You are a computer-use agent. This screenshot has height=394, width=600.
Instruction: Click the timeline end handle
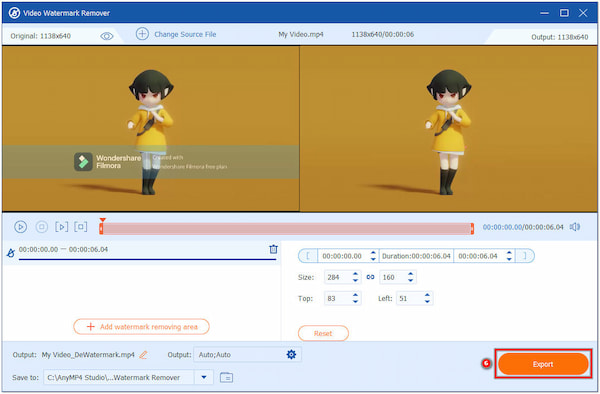pos(472,228)
